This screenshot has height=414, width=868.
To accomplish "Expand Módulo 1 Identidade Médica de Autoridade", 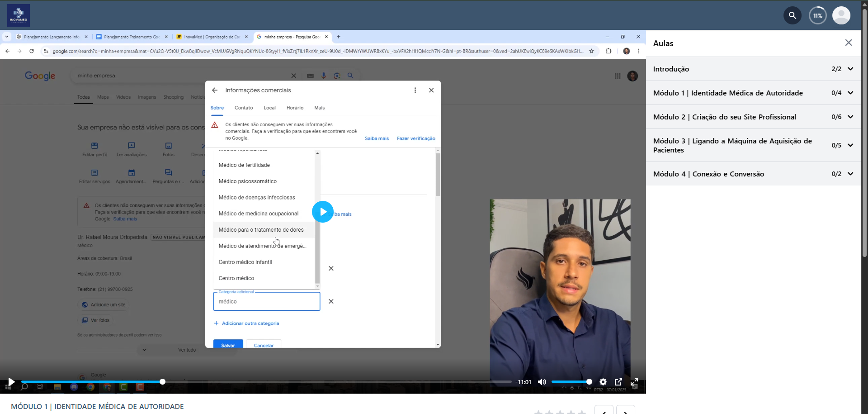I will pos(754,93).
